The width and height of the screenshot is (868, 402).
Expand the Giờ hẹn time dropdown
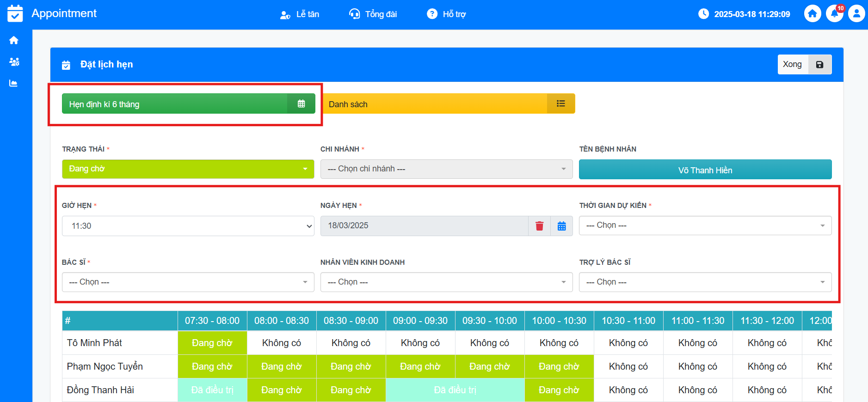[188, 226]
